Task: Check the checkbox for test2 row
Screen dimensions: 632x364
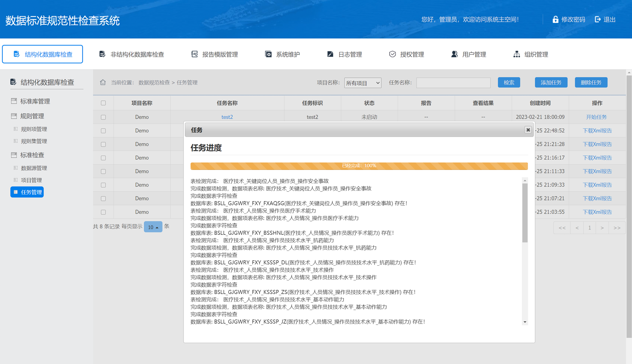Action: pos(103,117)
